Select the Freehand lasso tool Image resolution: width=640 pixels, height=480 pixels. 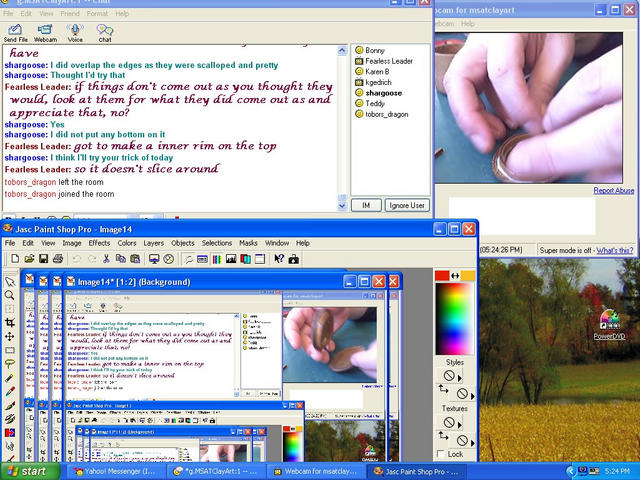tap(10, 364)
